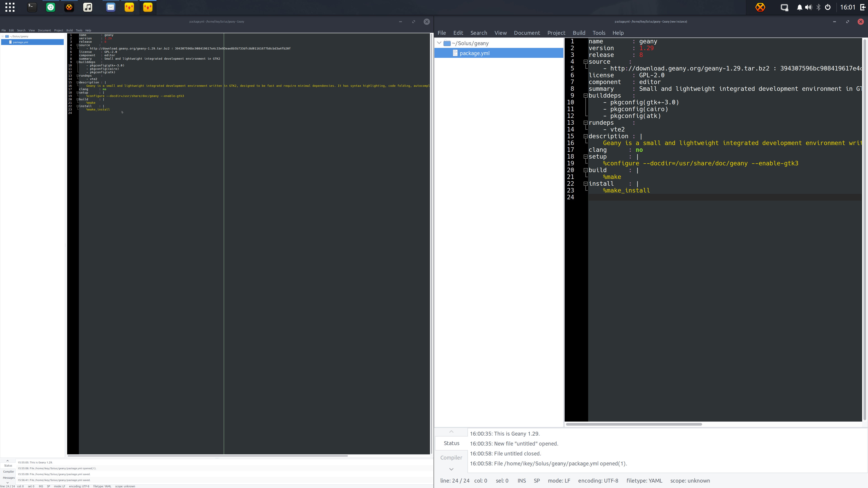Fold the builddeps block in left editor
This screenshot has width=868, height=488.
click(x=78, y=62)
